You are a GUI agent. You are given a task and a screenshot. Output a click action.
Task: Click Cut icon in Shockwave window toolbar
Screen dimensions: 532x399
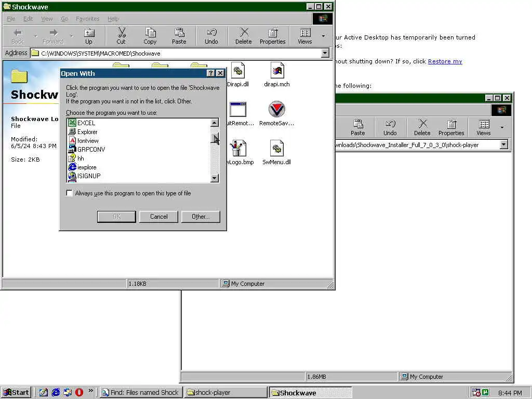point(121,36)
